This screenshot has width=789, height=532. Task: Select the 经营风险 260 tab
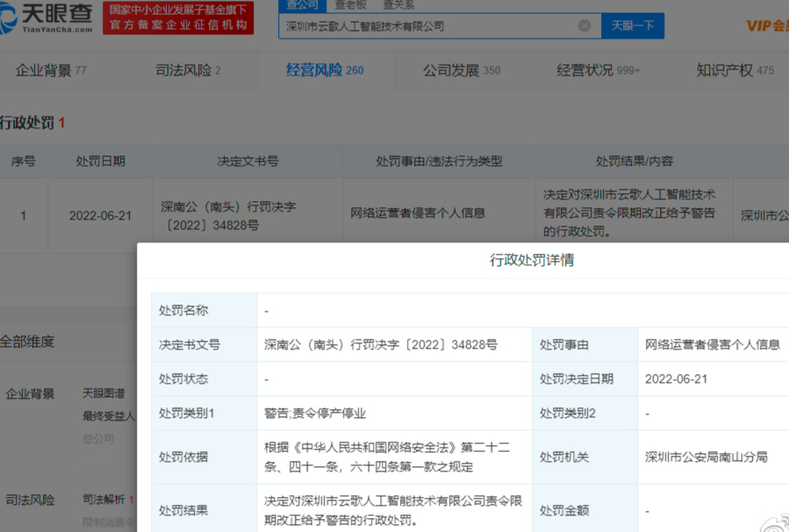pyautogui.click(x=325, y=70)
